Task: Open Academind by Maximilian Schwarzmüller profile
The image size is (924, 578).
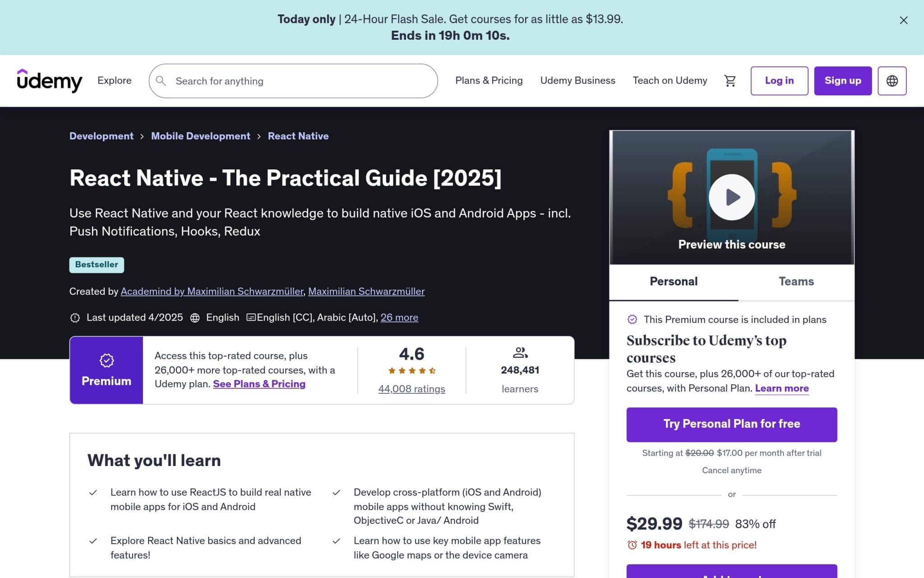Action: click(x=212, y=291)
